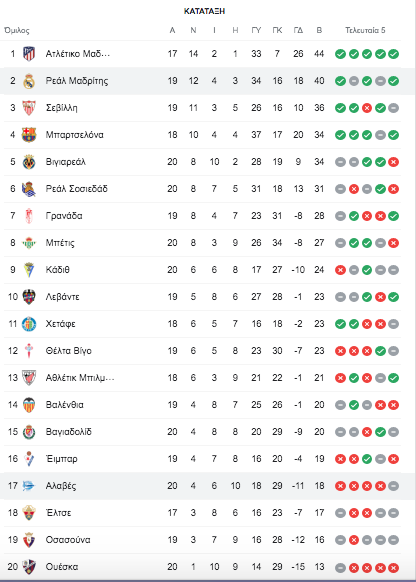This screenshot has width=416, height=582.
Task: Click the ΚΑΤΑΤΑΞΗ standings title
Action: click(204, 11)
